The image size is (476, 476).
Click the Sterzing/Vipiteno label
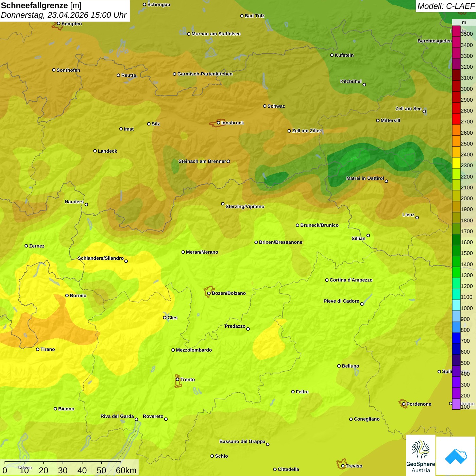(245, 206)
